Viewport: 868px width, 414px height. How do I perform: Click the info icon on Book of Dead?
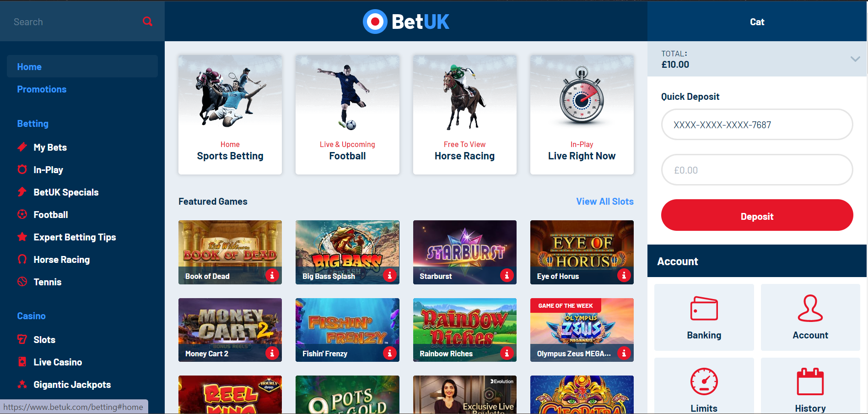click(x=272, y=275)
